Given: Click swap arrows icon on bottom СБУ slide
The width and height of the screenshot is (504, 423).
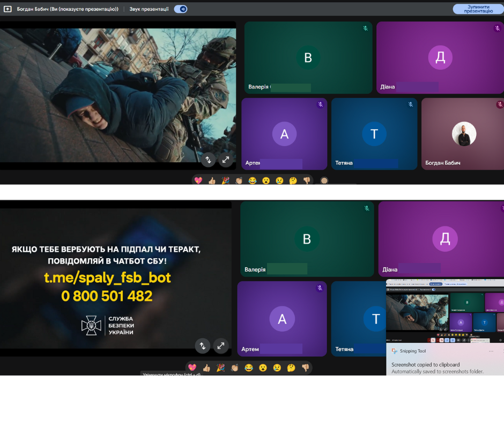Looking at the screenshot, I should tap(203, 346).
